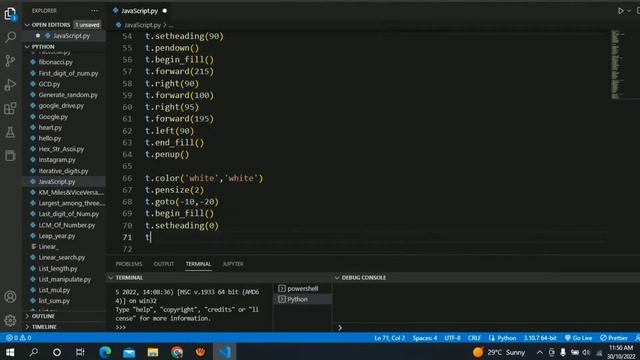Close unsaved JavaScript.py tab via dot
This screenshot has width=640, height=360.
(x=165, y=11)
